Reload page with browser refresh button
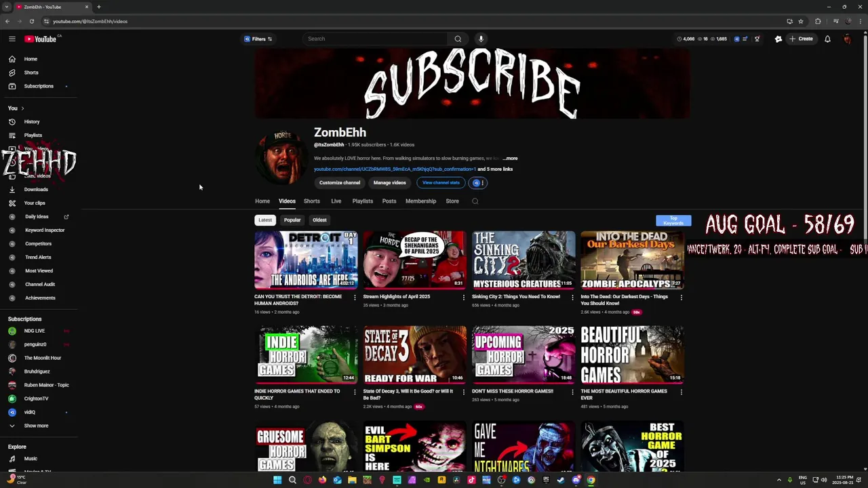The height and width of the screenshot is (488, 868). (x=31, y=21)
